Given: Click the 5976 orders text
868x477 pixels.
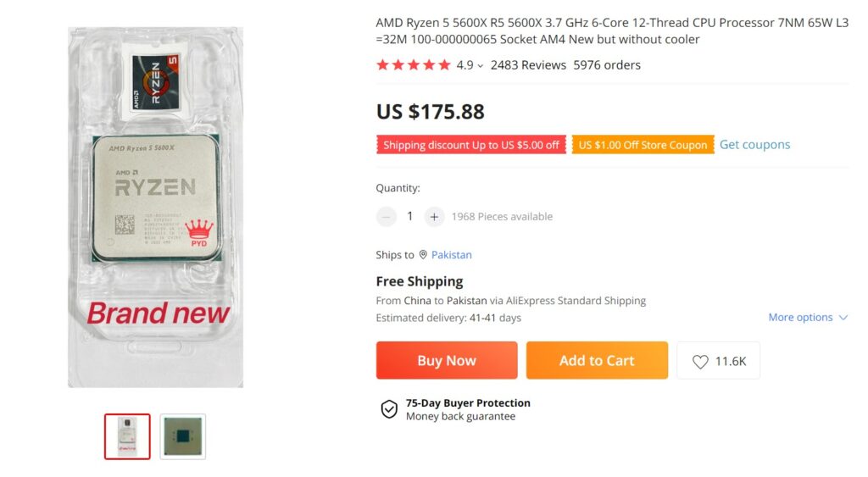Looking at the screenshot, I should tap(607, 65).
